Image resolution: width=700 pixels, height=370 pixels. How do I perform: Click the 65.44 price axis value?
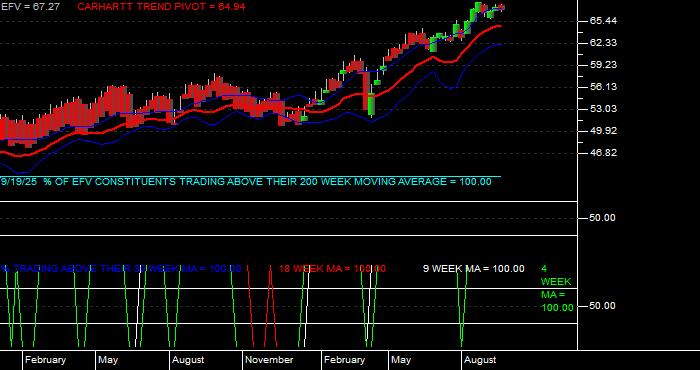[603, 21]
